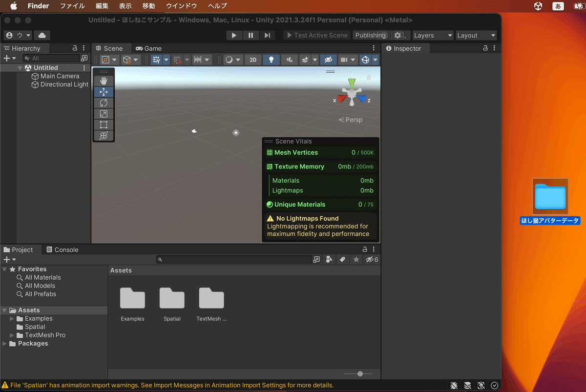Click Project search by type icon
This screenshot has height=392, width=586.
(x=329, y=260)
